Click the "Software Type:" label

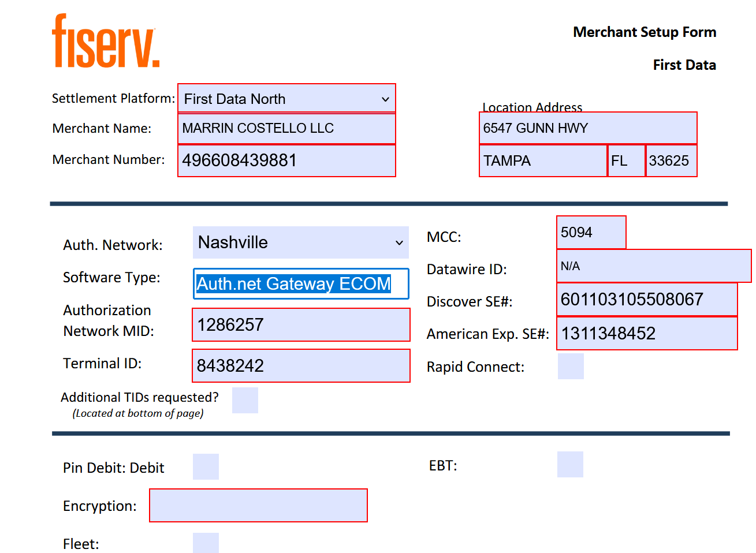(x=111, y=278)
